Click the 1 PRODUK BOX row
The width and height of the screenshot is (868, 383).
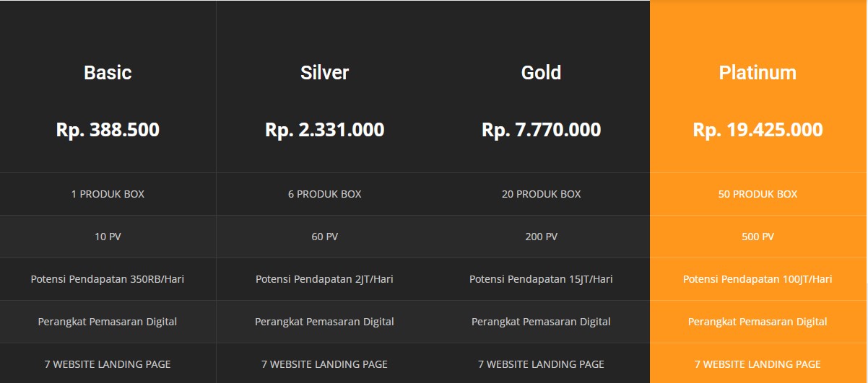pyautogui.click(x=108, y=194)
